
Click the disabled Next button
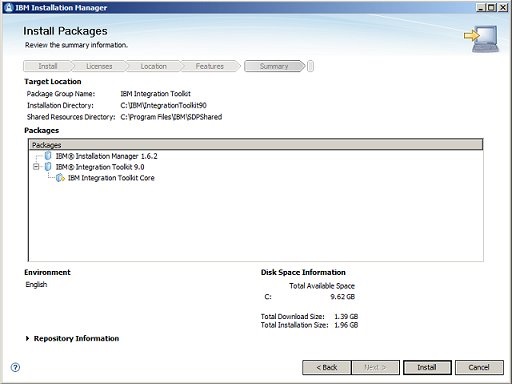(375, 367)
